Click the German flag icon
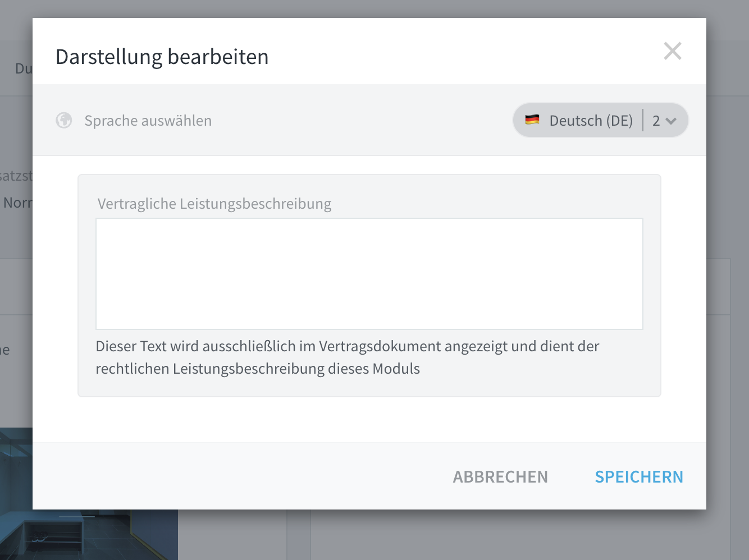Image resolution: width=749 pixels, height=560 pixels. click(x=532, y=120)
